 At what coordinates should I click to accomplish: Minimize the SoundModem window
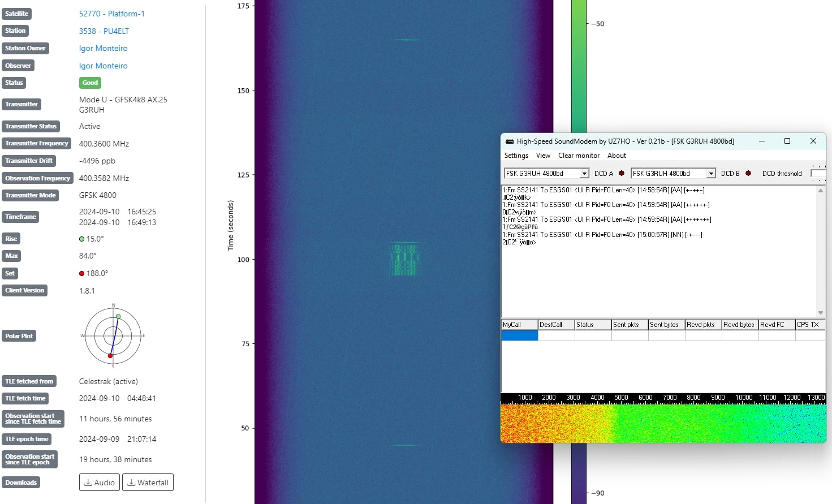762,141
